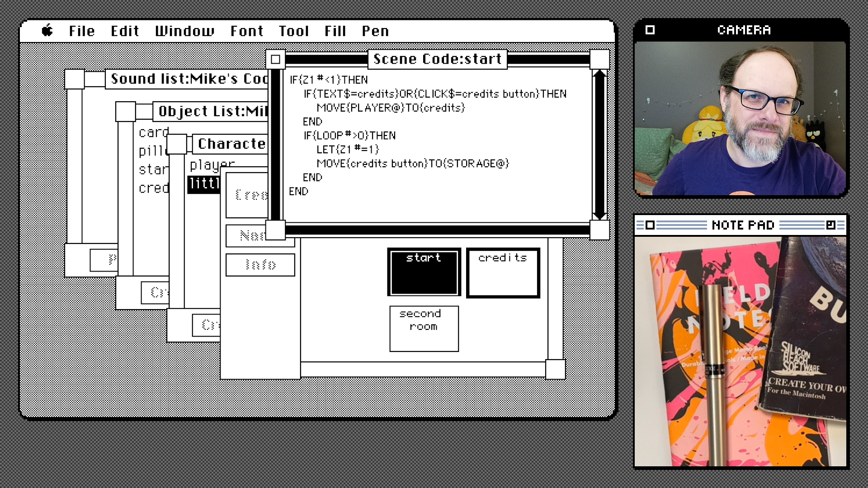Expand the Fill pattern menu
This screenshot has width=868, height=488.
coord(335,31)
